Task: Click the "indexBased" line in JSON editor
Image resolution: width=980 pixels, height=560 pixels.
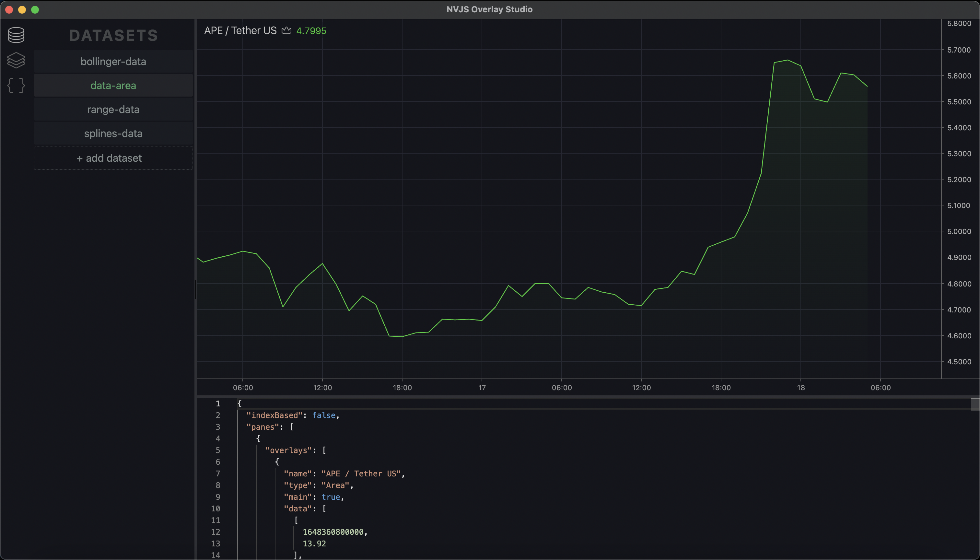Action: pyautogui.click(x=293, y=415)
